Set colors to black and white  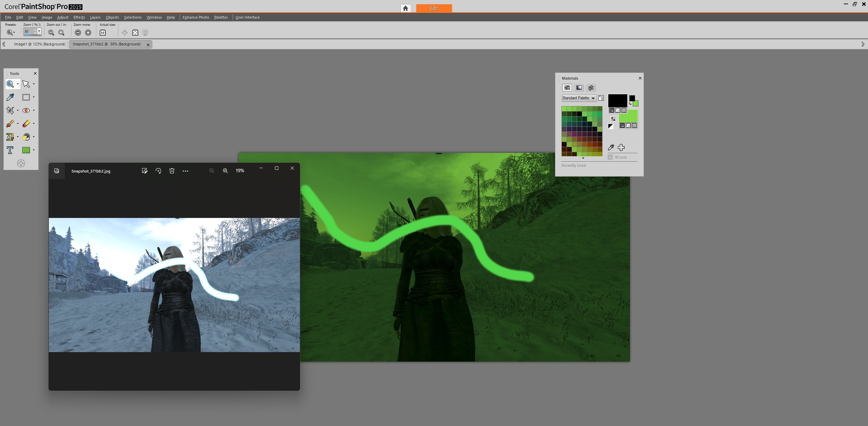(611, 126)
